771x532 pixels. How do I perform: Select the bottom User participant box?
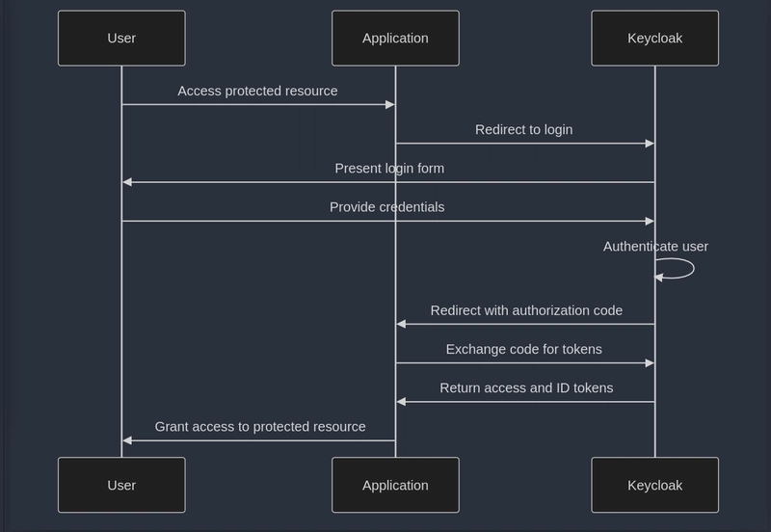121,486
